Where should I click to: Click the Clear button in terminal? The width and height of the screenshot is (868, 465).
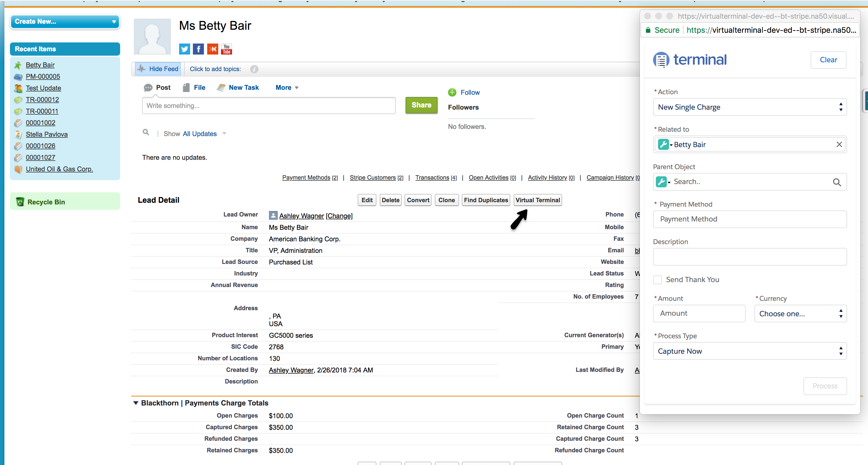click(x=828, y=60)
